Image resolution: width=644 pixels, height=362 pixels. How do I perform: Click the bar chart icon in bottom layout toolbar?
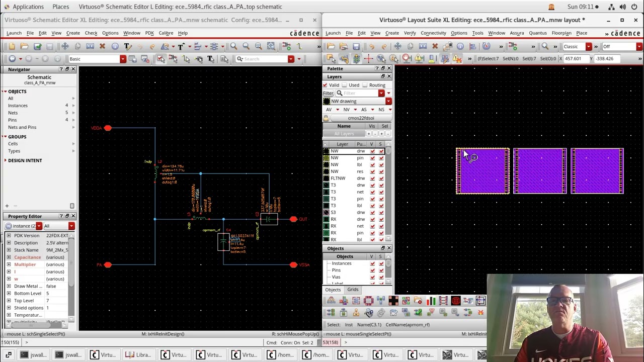coord(431,301)
